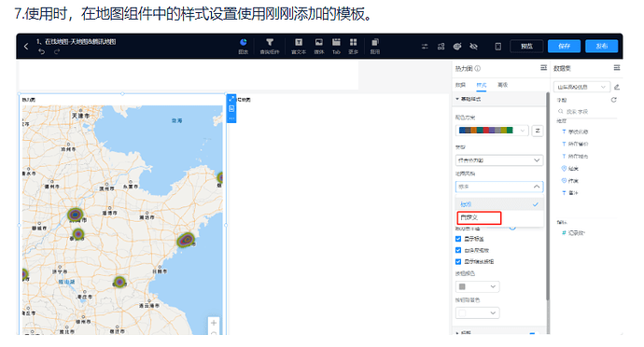Click the map zoom-in plus button
The height and width of the screenshot is (347, 644).
tap(214, 323)
